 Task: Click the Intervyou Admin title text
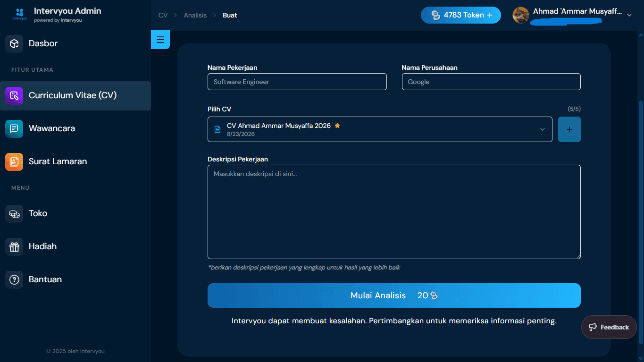click(67, 10)
